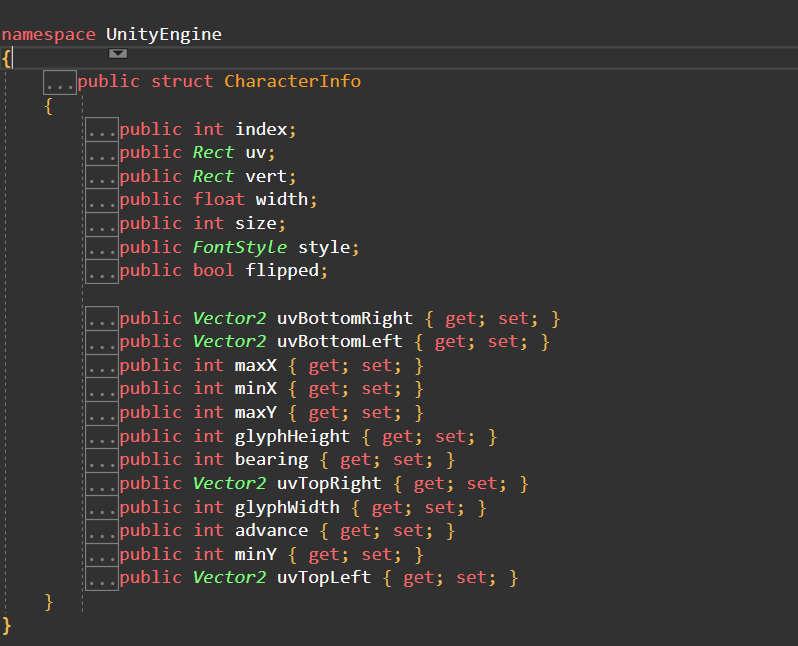Screen dimensions: 798x646
Task: Click the closing brace of the struct
Action: (x=48, y=602)
